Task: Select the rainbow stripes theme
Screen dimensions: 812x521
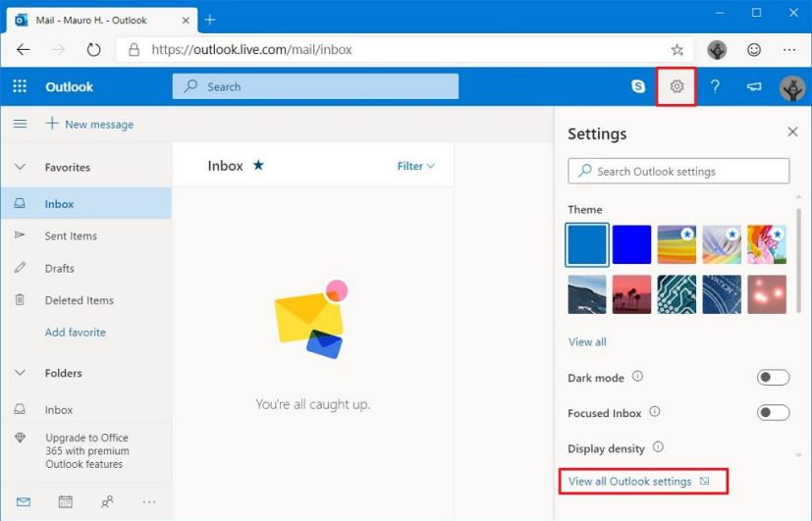Action: pos(677,244)
